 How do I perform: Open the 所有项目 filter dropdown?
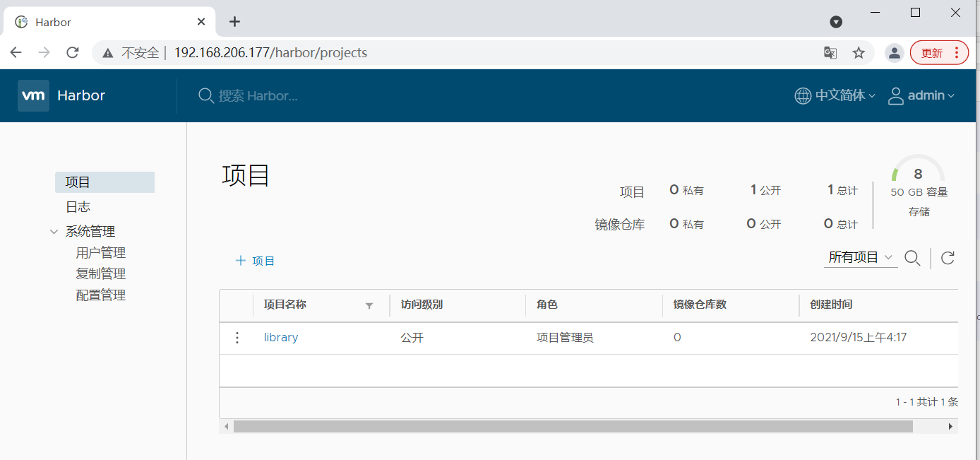pos(861,258)
